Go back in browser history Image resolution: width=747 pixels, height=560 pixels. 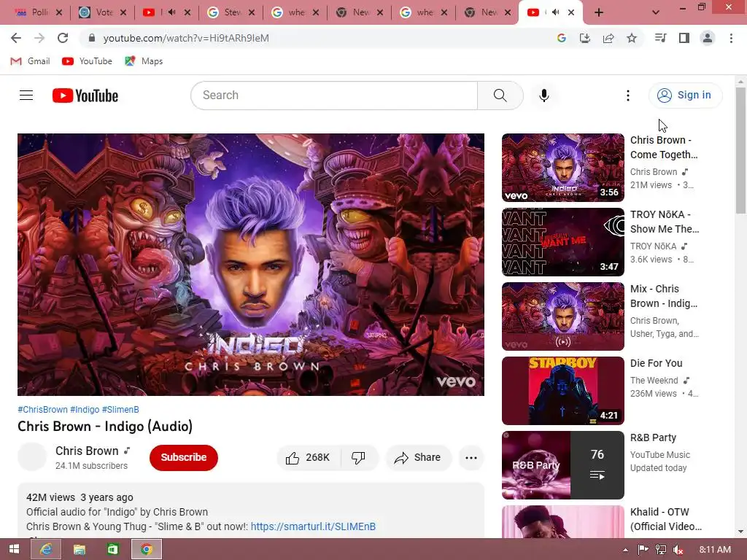[16, 38]
